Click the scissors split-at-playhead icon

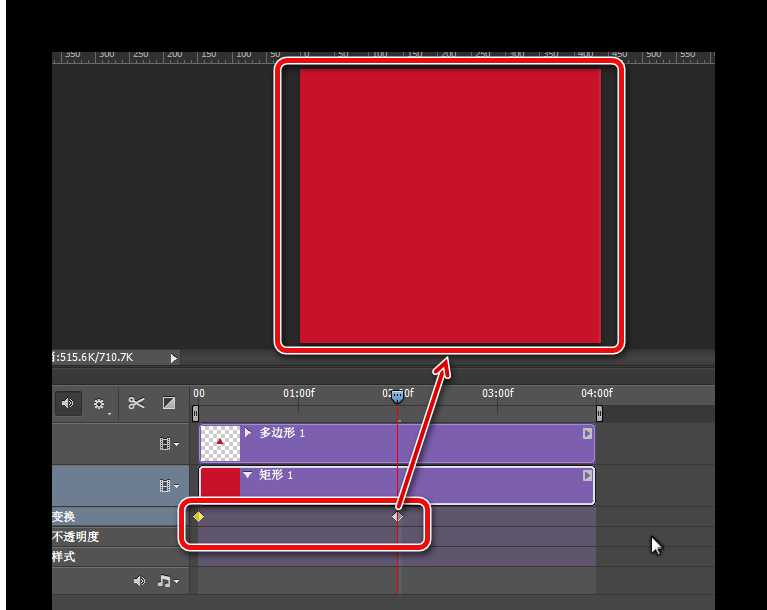[x=136, y=403]
